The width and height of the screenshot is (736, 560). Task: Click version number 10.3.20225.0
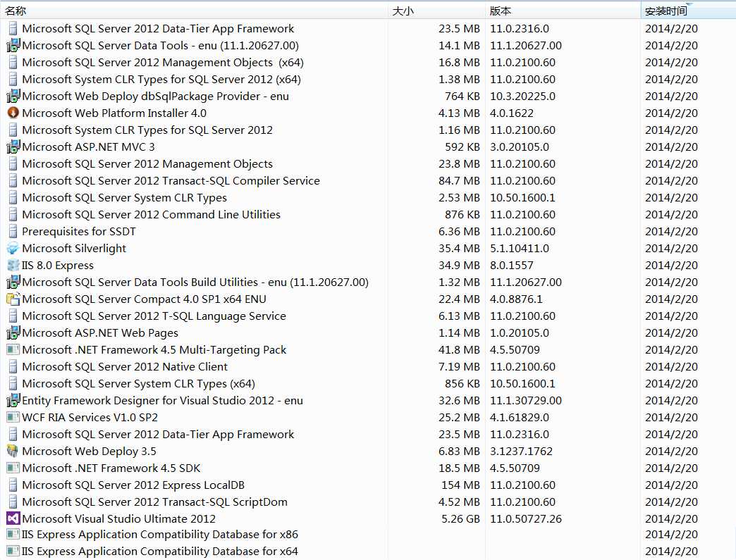point(523,96)
